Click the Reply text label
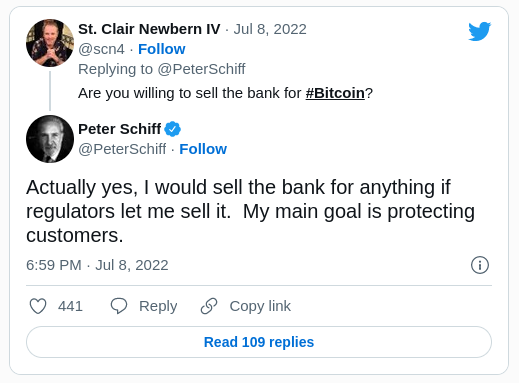The height and width of the screenshot is (383, 519). tap(158, 306)
